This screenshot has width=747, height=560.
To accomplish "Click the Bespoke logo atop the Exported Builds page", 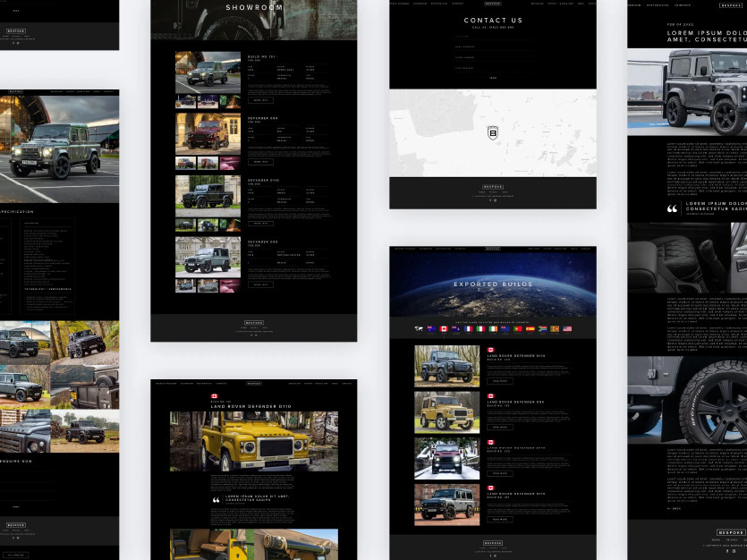I will tap(493, 249).
